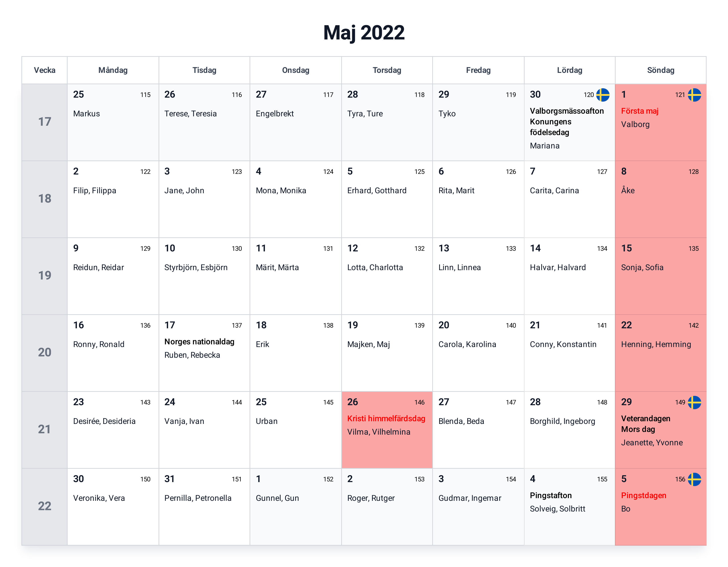The image size is (728, 567).
Task: Click the Måndag column header
Action: (x=113, y=70)
